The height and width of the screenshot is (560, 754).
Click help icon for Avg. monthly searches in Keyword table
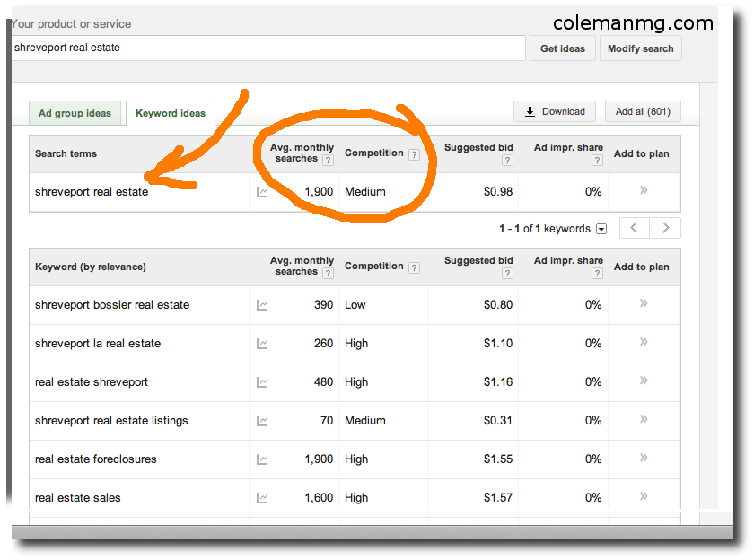(328, 273)
